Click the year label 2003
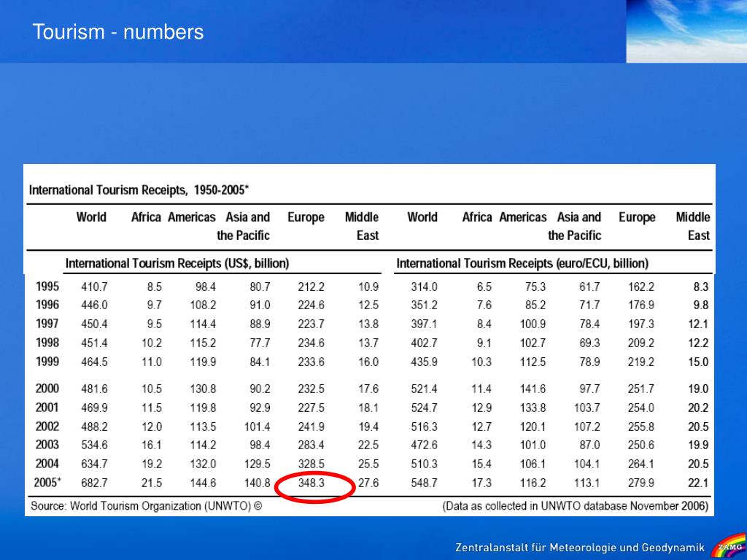 point(47,445)
